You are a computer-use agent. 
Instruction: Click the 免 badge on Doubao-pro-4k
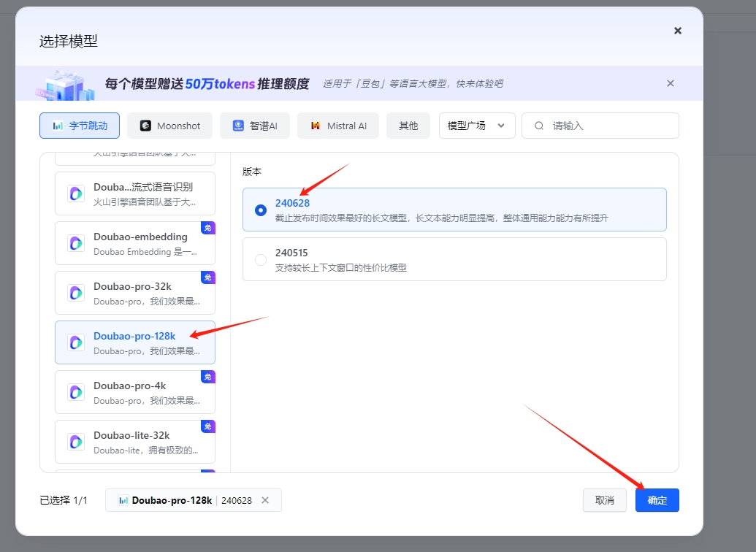pyautogui.click(x=207, y=377)
